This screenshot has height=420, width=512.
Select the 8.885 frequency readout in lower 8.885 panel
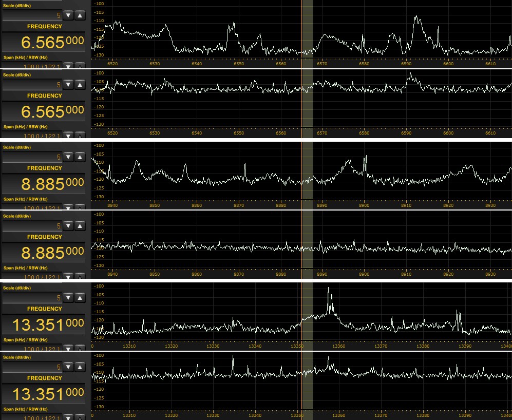44,253
